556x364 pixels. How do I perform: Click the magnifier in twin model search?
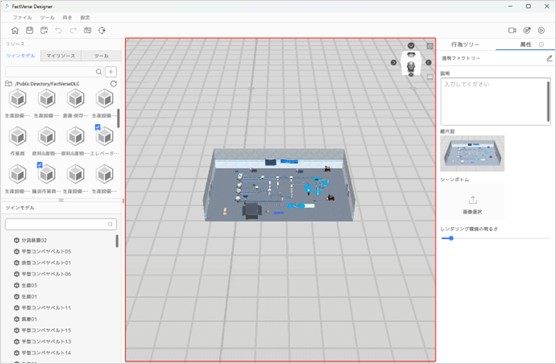click(110, 224)
